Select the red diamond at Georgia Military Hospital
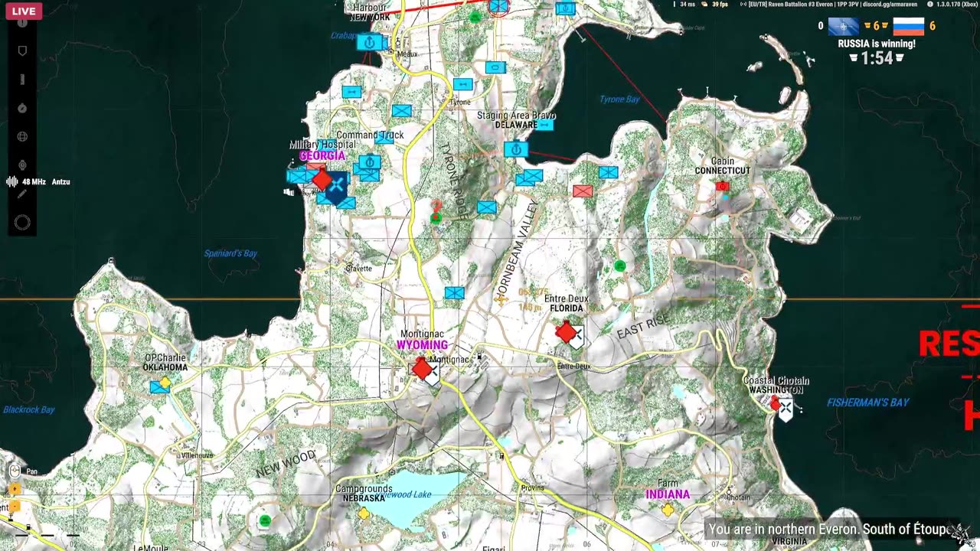980x551 pixels. tap(322, 181)
